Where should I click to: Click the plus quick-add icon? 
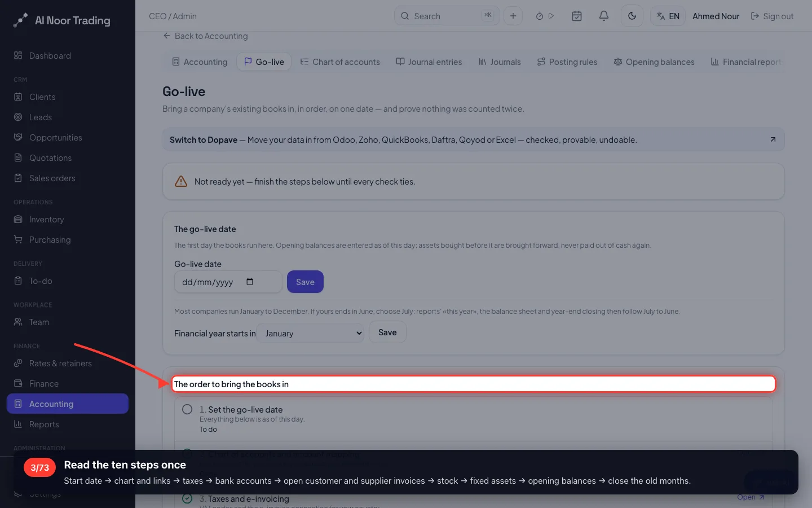click(513, 16)
